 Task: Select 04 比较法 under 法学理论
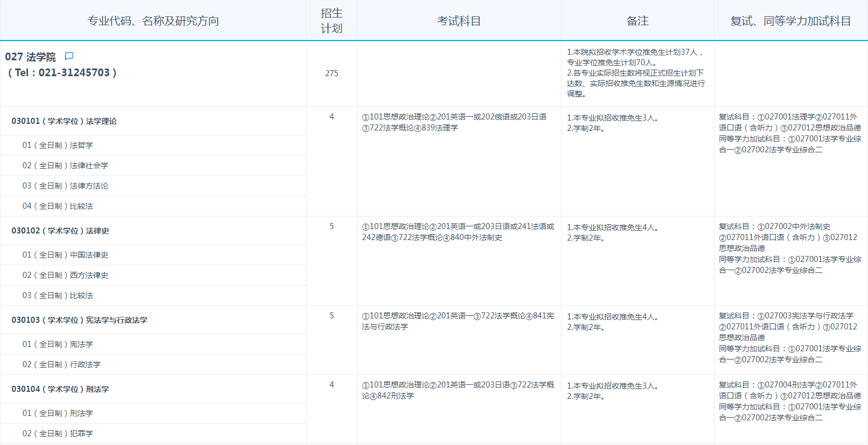pos(58,206)
